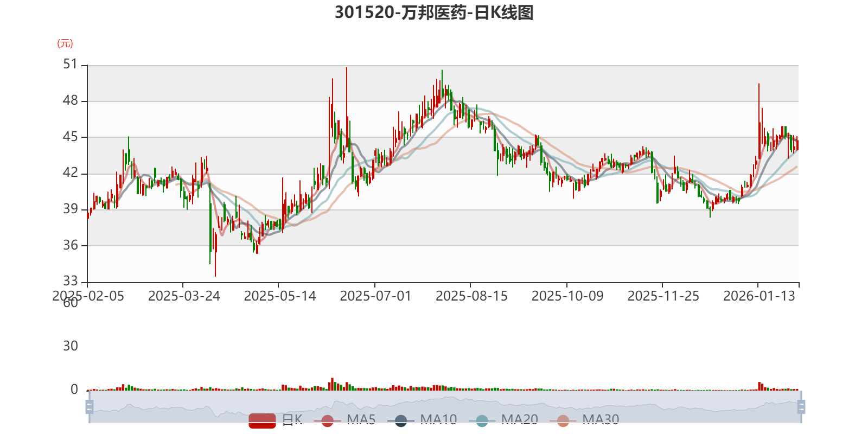Select the 33 price axis label
Screen dimensions: 868x434
coord(71,281)
